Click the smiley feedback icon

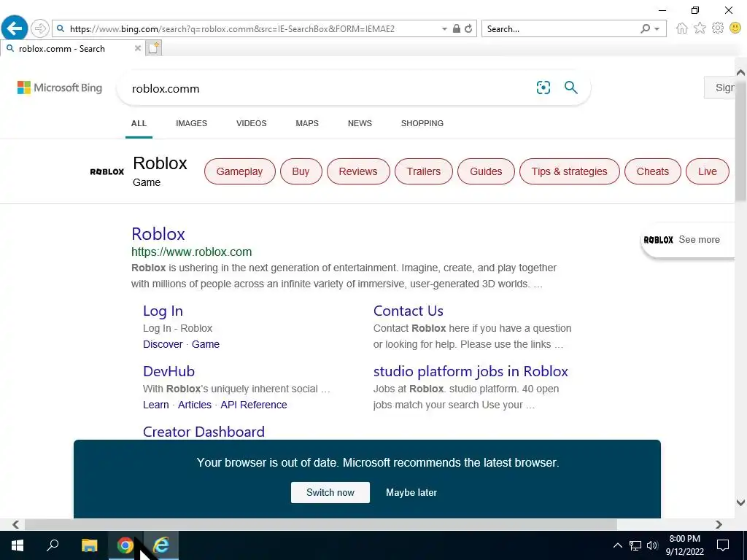735,28
